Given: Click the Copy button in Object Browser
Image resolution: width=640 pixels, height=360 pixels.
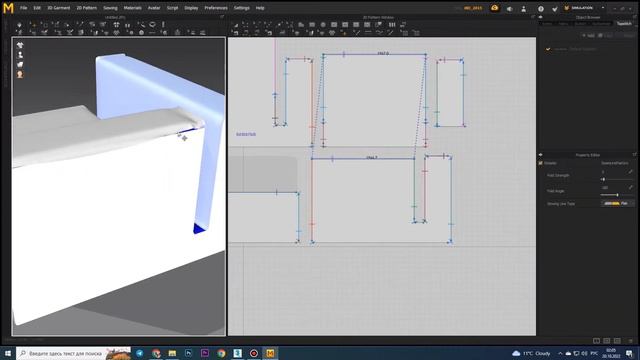Looking at the screenshot, I should [x=606, y=36].
